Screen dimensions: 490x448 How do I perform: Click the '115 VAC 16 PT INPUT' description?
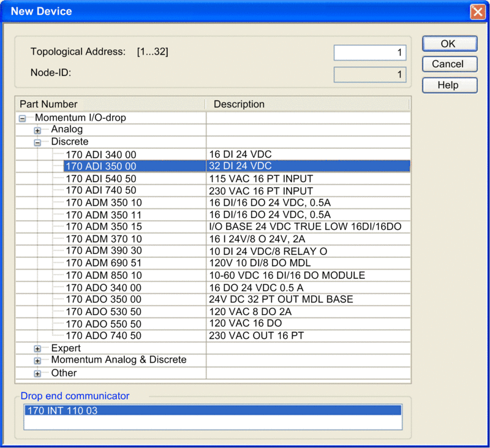[x=261, y=178]
